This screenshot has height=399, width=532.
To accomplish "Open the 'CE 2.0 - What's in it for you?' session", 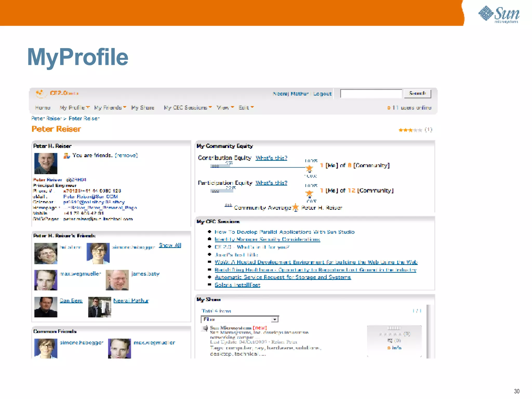I will tap(252, 247).
